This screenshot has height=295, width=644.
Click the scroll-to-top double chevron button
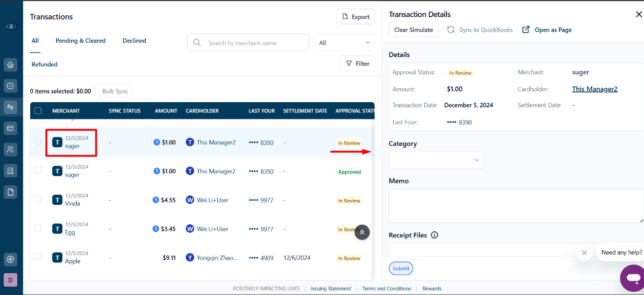point(362,232)
